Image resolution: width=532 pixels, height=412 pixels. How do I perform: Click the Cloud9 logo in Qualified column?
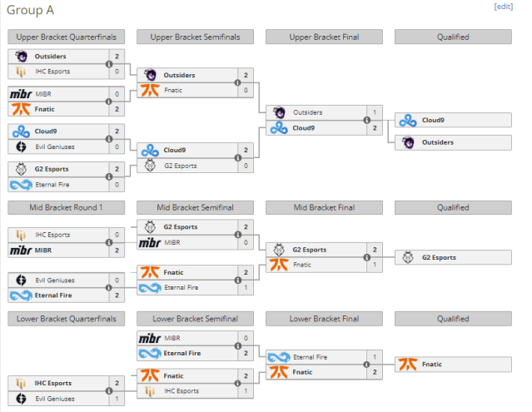tap(408, 121)
